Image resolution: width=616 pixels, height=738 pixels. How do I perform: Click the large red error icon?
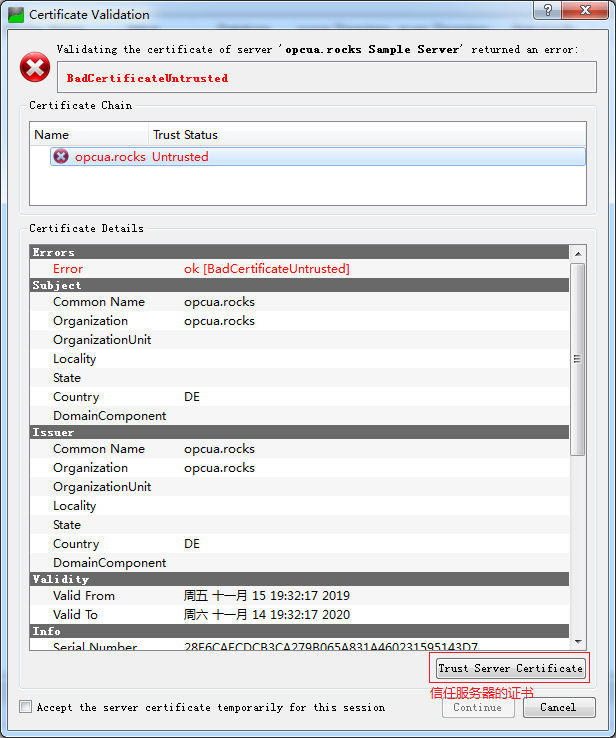tap(35, 67)
